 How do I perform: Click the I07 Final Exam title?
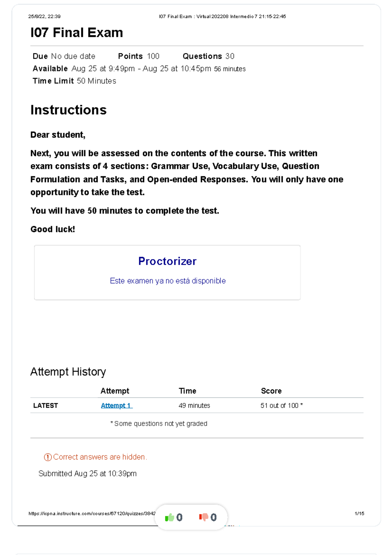click(77, 33)
